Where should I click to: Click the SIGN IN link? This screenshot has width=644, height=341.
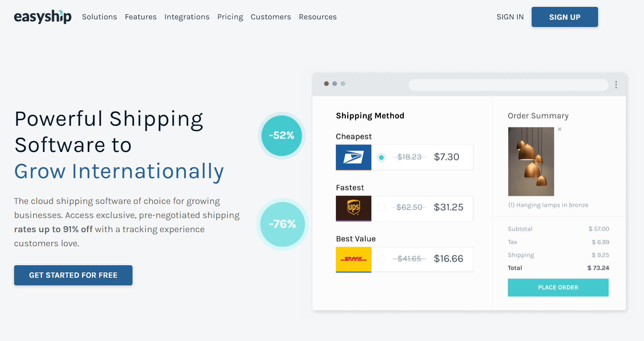pyautogui.click(x=510, y=17)
